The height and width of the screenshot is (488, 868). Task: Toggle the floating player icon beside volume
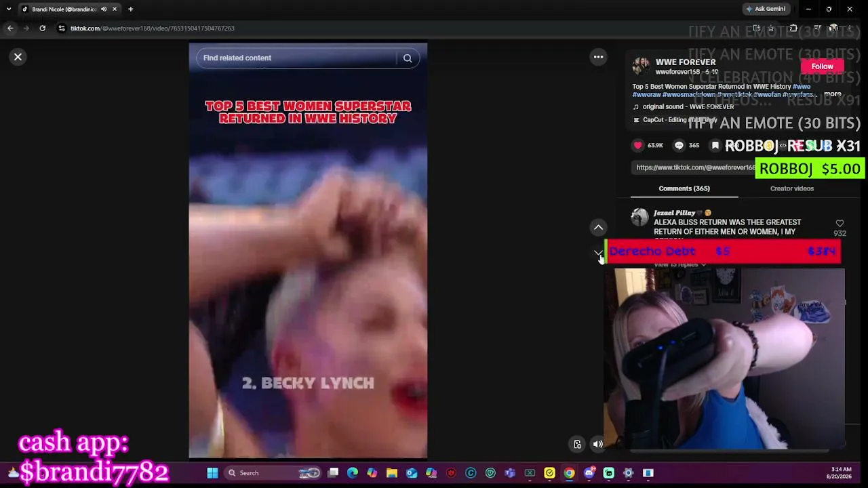(577, 445)
